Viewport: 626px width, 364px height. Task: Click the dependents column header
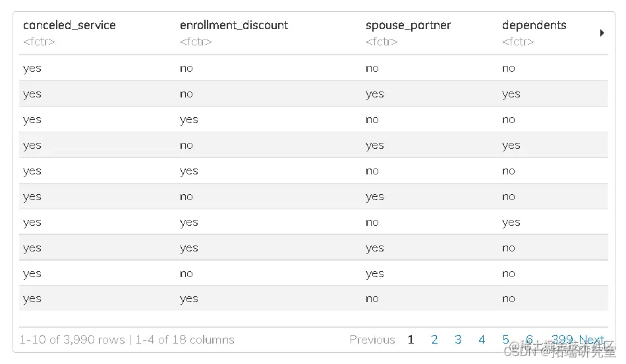coord(534,26)
